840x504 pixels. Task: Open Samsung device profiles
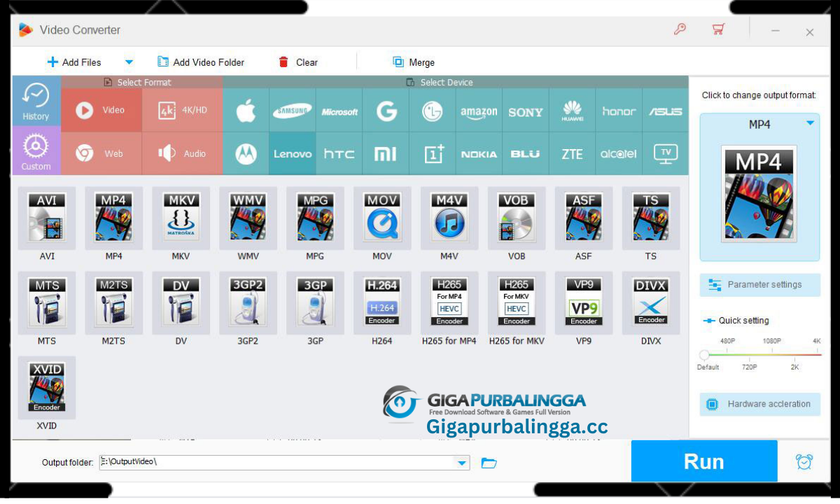pyautogui.click(x=293, y=111)
